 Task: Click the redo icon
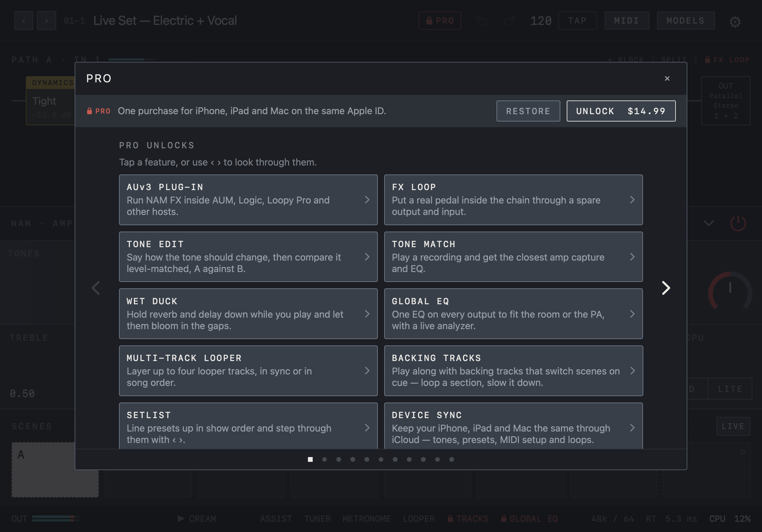click(x=509, y=20)
